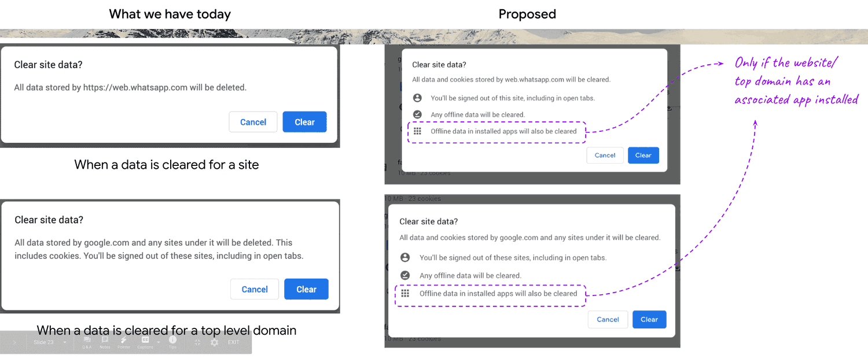
Task: Toggle the laser Pointer on
Action: tap(124, 342)
